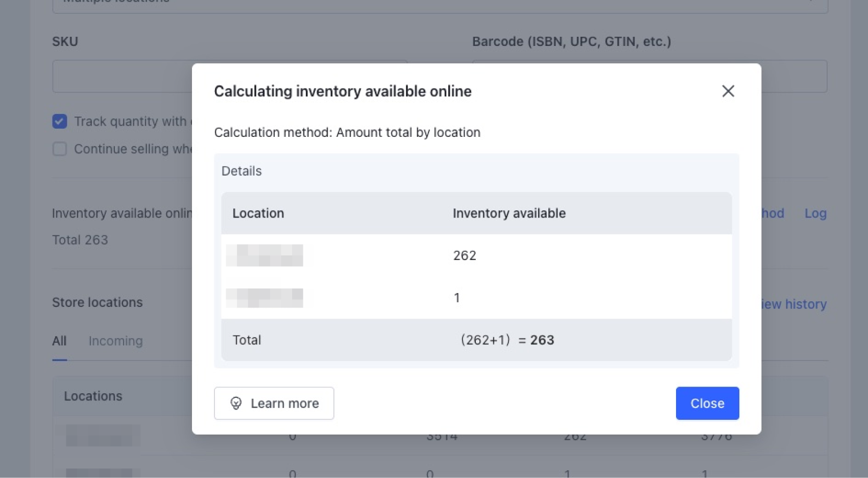Open the Log link
Image resolution: width=868 pixels, height=478 pixels.
click(x=815, y=213)
